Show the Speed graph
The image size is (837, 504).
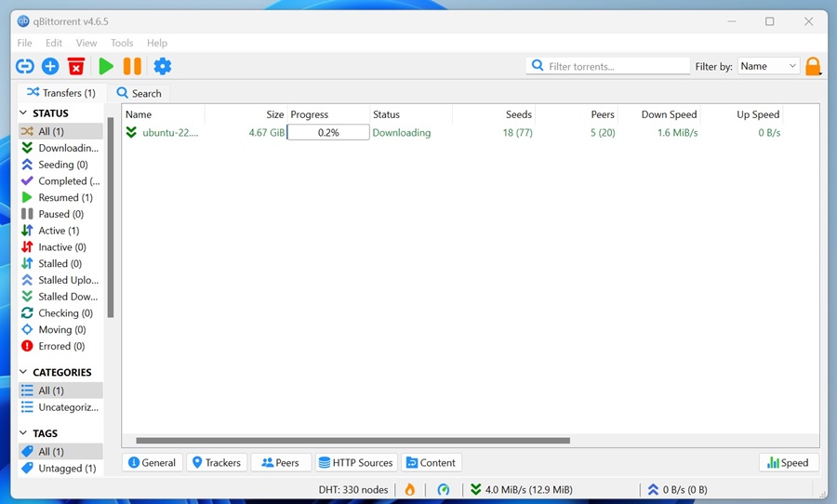pyautogui.click(x=788, y=462)
